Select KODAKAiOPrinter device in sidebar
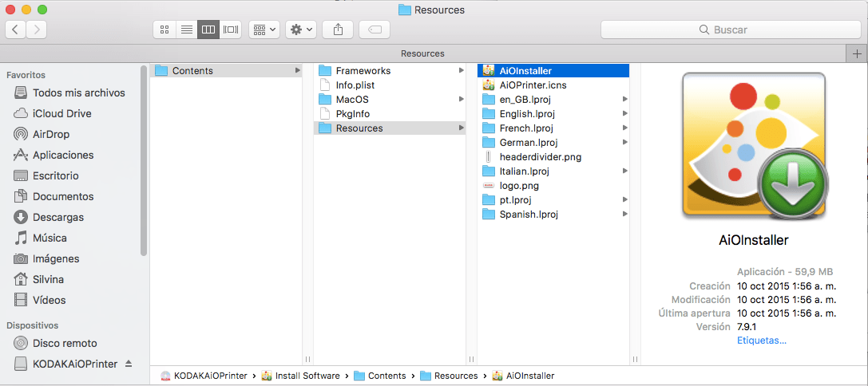 point(75,364)
